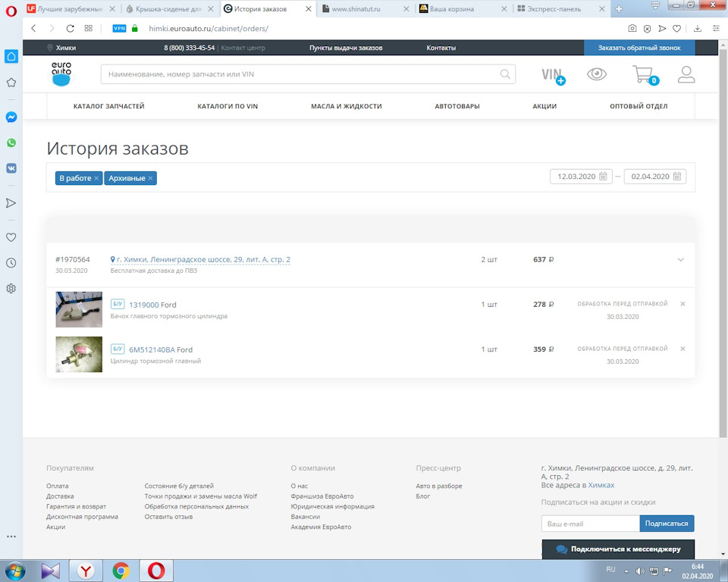
Task: Open bookmarks star in Opera sidebar
Action: pos(11,83)
